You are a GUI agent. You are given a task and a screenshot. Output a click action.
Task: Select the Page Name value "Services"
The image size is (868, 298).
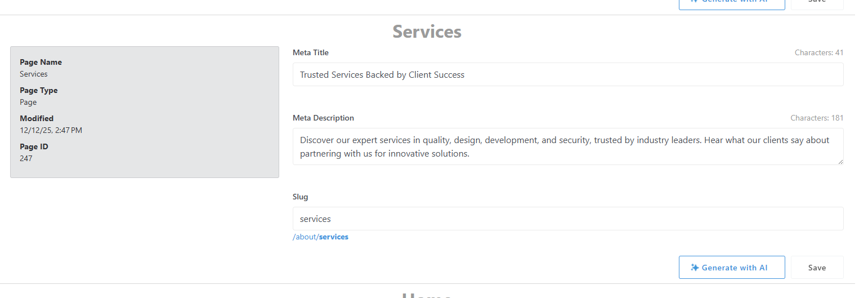click(34, 74)
